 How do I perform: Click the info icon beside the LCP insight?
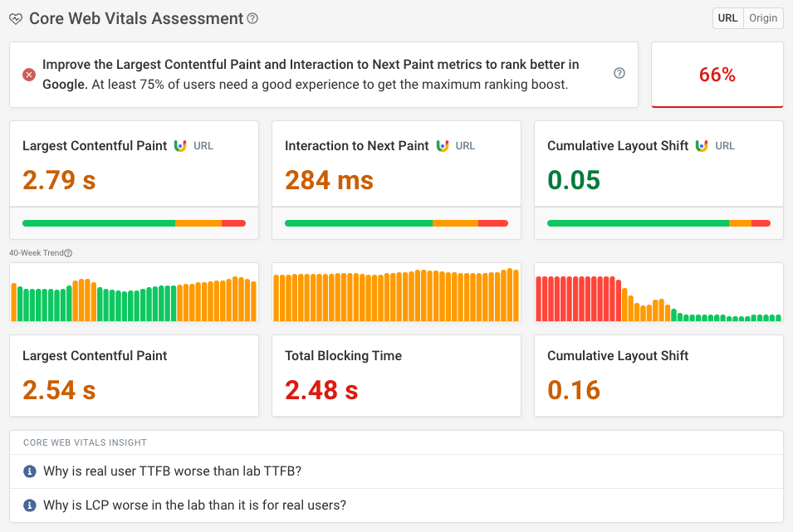pos(29,505)
